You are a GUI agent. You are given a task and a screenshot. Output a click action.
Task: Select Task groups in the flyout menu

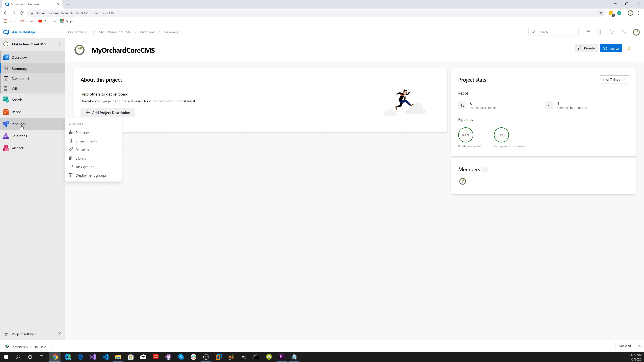pos(93,167)
